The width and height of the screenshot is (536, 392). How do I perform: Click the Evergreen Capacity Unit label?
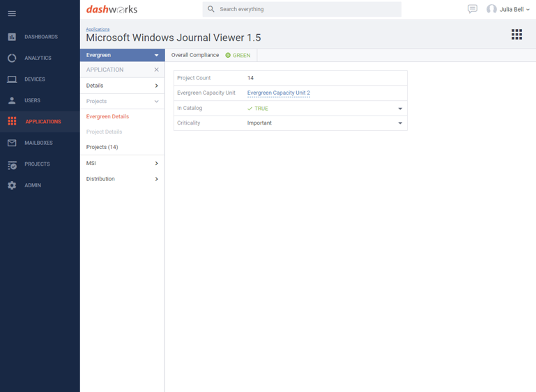(206, 93)
